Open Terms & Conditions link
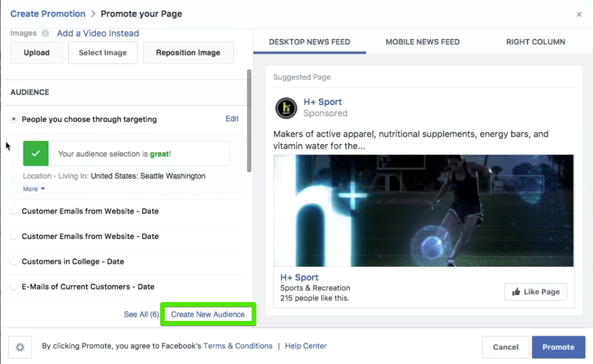Viewport: 593px width, 364px height. [238, 346]
